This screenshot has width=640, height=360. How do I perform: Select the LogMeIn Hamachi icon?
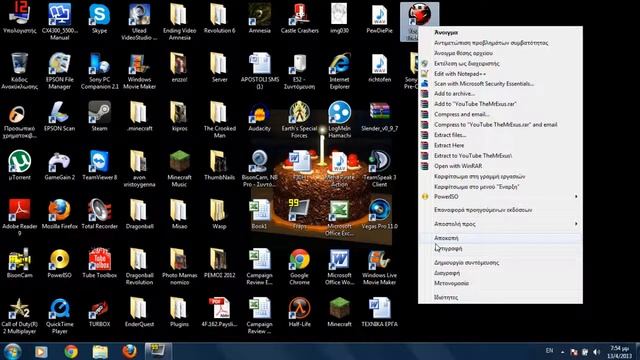coord(340,113)
